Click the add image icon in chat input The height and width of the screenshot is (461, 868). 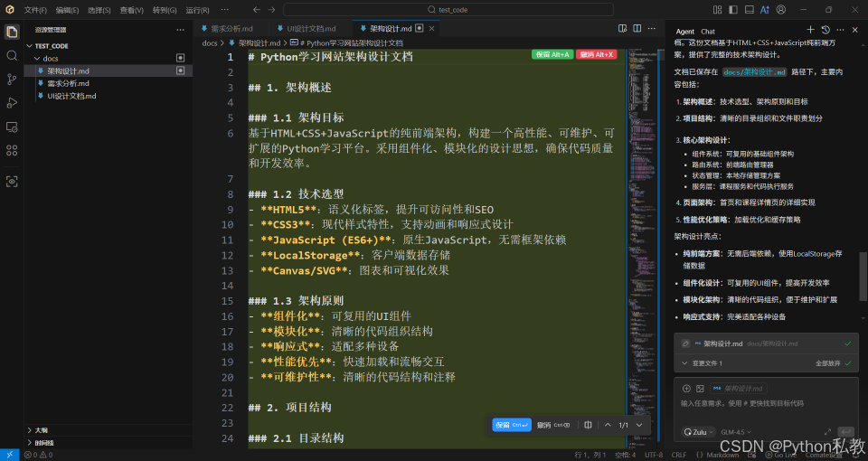[x=700, y=389]
